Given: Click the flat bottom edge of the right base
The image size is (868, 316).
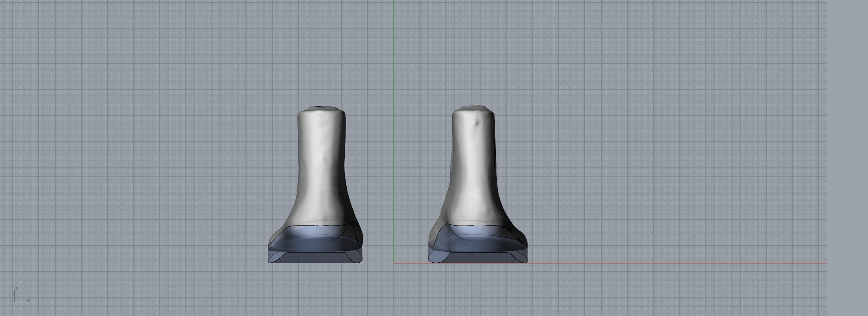Looking at the screenshot, I should [x=477, y=262].
